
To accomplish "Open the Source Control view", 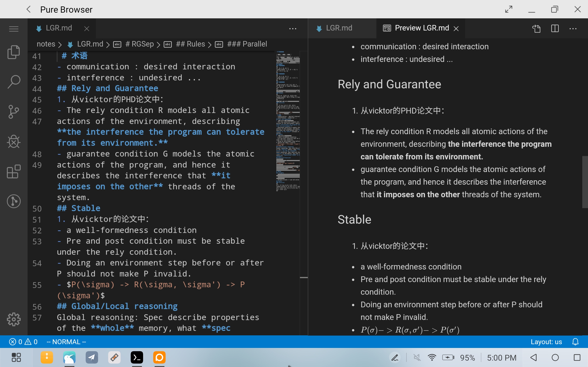I will point(14,112).
